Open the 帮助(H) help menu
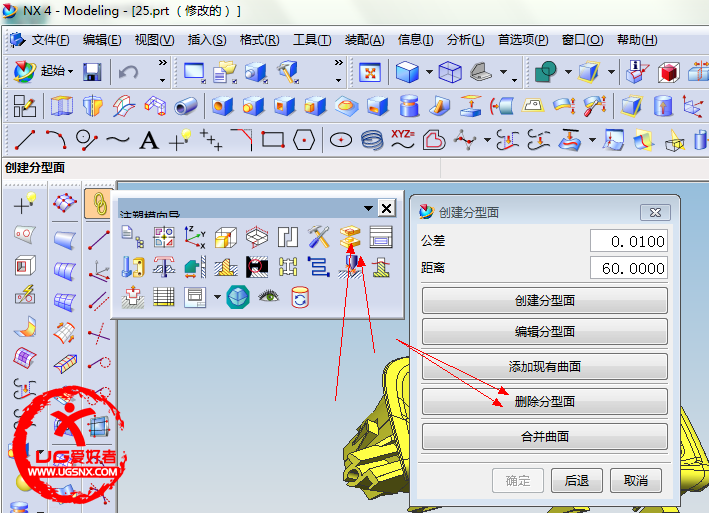This screenshot has height=513, width=709. pos(637,40)
